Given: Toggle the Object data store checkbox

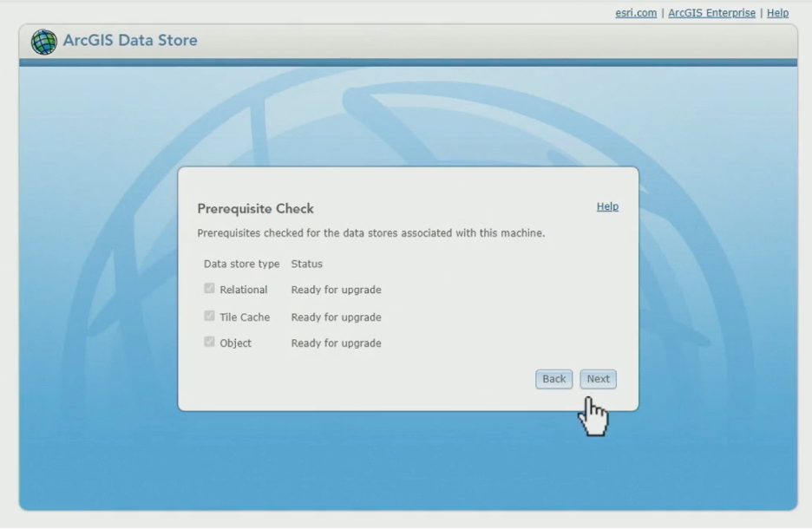Looking at the screenshot, I should point(208,341).
